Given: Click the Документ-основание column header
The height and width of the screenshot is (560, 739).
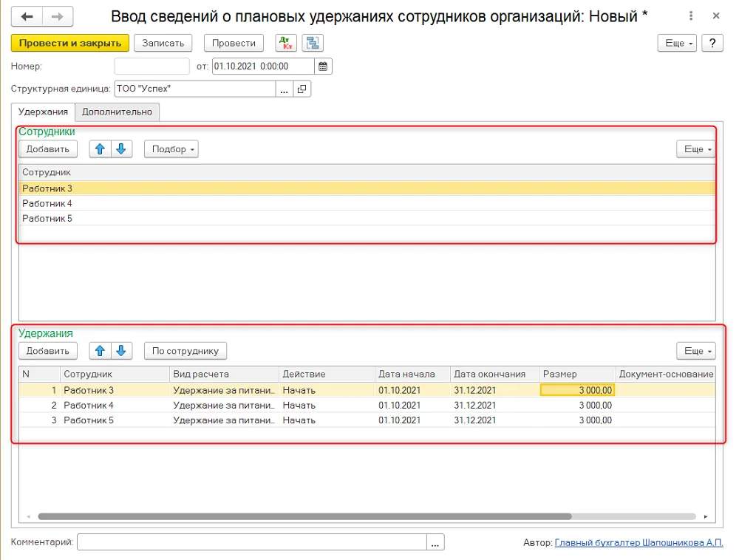Looking at the screenshot, I should coord(666,374).
